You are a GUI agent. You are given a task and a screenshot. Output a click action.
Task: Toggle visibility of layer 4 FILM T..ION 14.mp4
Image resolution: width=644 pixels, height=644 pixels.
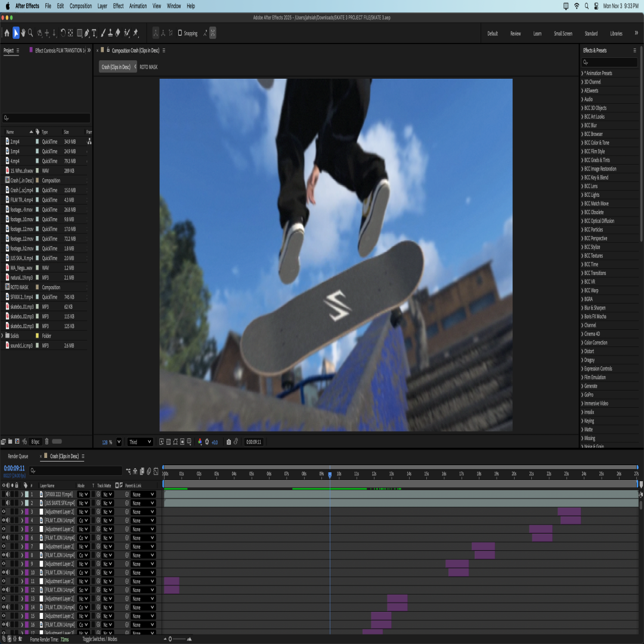click(4, 521)
